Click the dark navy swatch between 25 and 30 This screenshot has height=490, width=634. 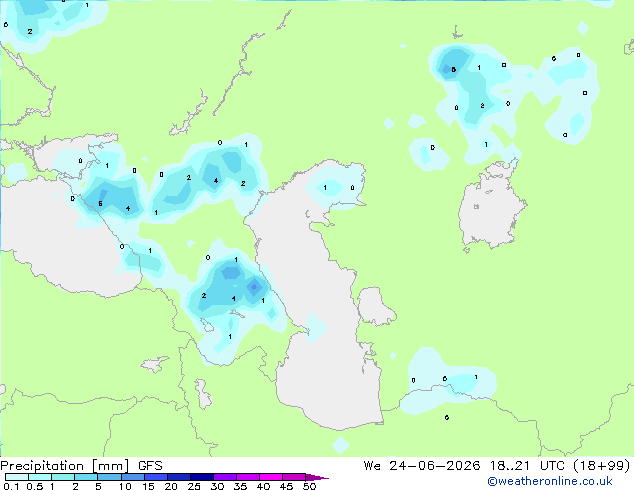(x=202, y=477)
